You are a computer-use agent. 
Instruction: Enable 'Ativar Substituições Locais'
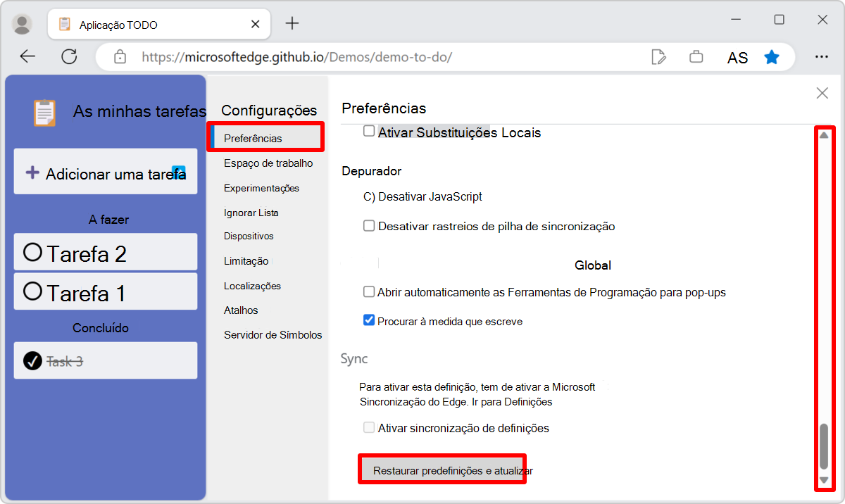coord(368,132)
